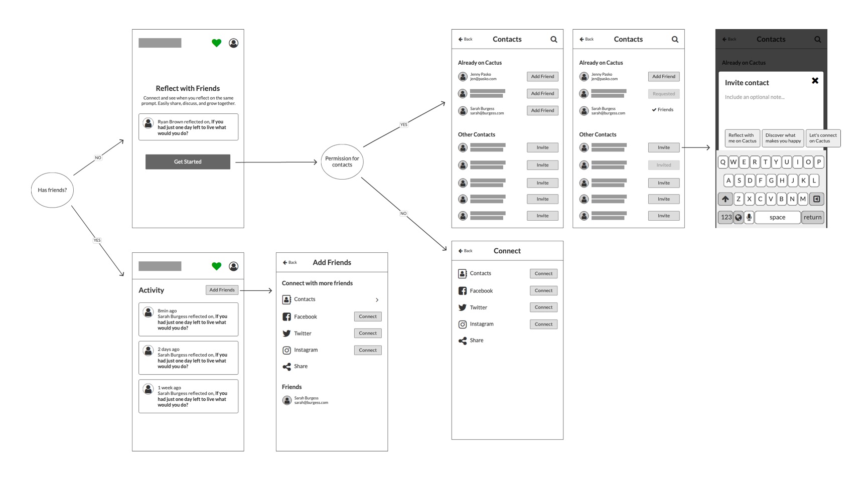Tap the shift key on keyboard
Image resolution: width=868 pixels, height=486 pixels.
pos(725,199)
